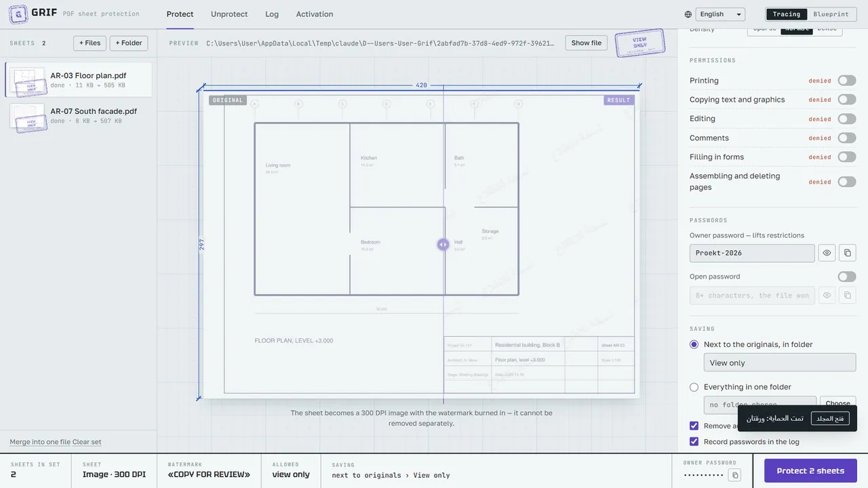Copy owner password from bottom status bar
This screenshot has height=488, width=868.
[x=734, y=475]
